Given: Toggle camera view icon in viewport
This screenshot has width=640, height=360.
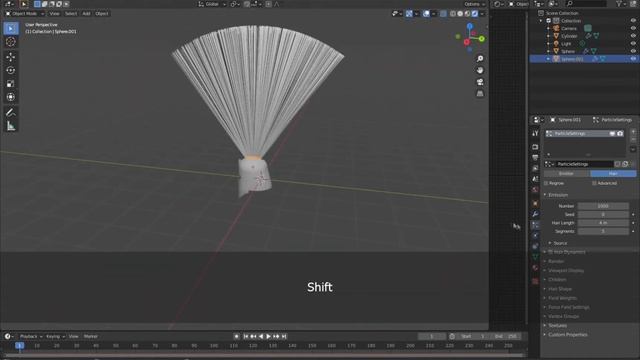Looking at the screenshot, I should [480, 82].
